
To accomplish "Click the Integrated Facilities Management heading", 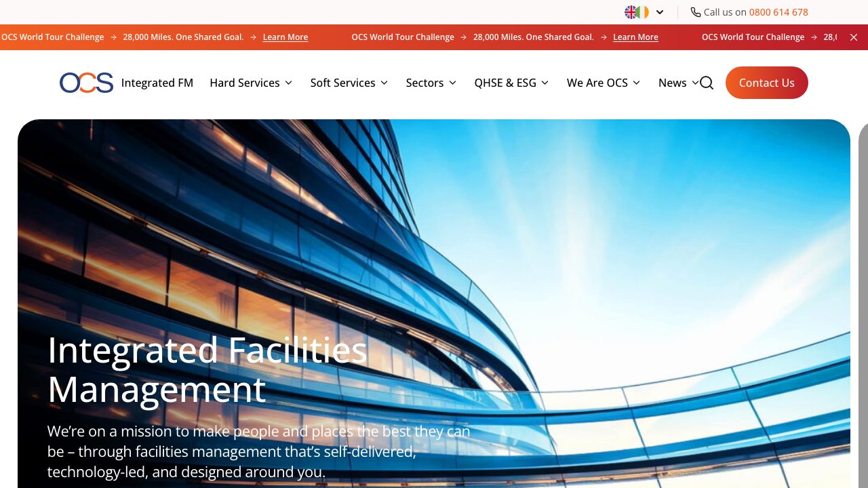I will [208, 369].
